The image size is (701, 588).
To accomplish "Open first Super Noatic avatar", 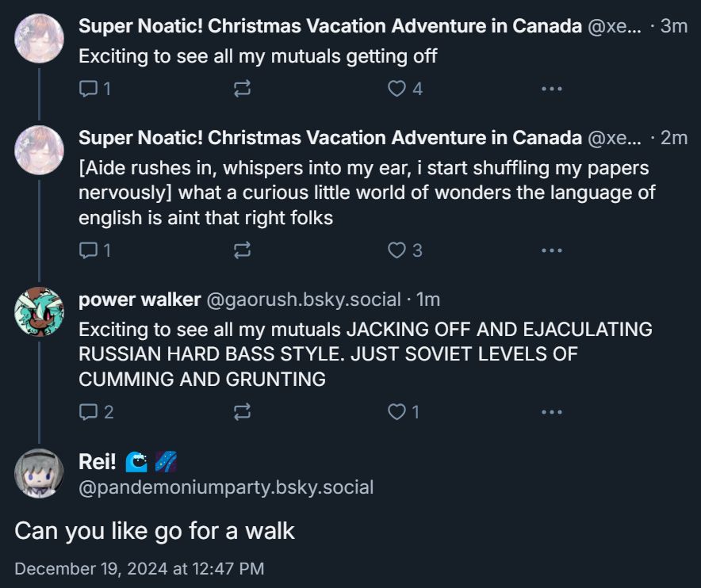I will [39, 38].
